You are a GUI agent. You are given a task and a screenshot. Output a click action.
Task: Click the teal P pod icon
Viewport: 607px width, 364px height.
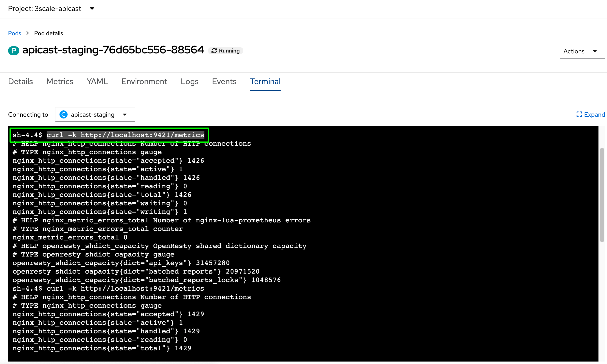coord(13,51)
